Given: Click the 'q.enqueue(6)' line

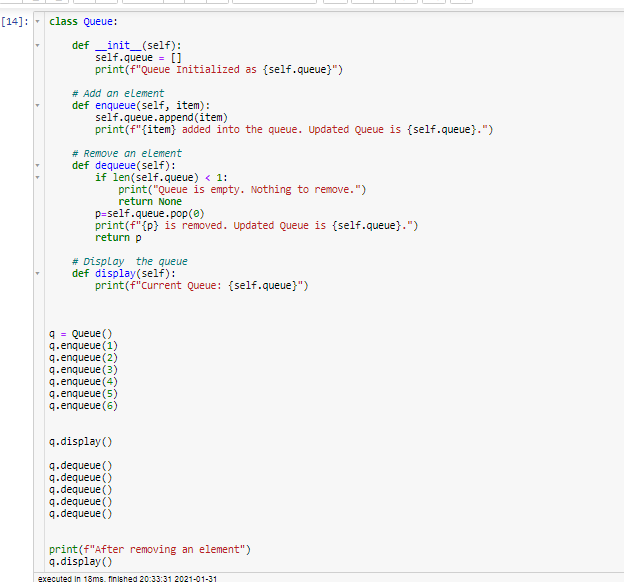Looking at the screenshot, I should tap(84, 406).
